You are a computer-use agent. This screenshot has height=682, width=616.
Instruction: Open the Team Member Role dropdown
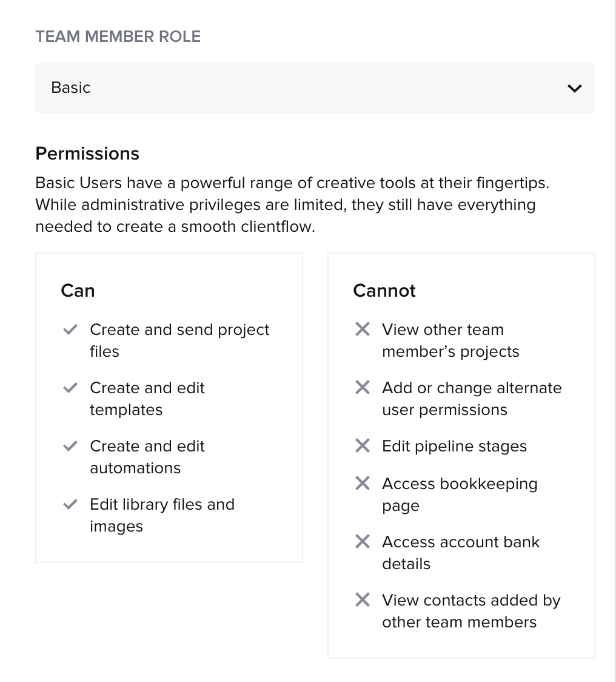(315, 88)
